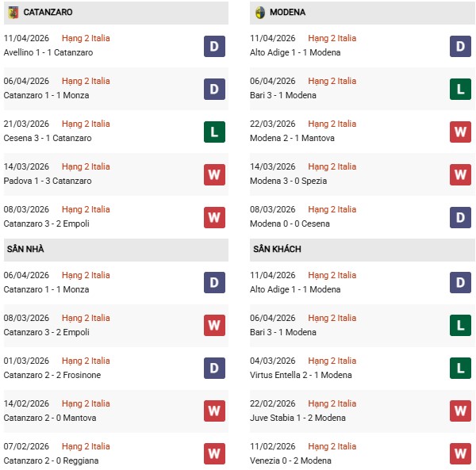Click the Catanzaro team crest
The height and width of the screenshot is (470, 476).
pos(13,13)
